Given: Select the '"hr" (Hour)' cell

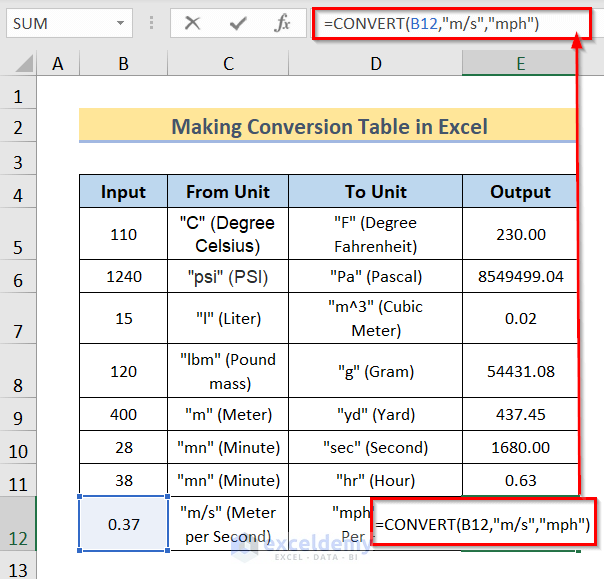Looking at the screenshot, I should click(x=376, y=480).
